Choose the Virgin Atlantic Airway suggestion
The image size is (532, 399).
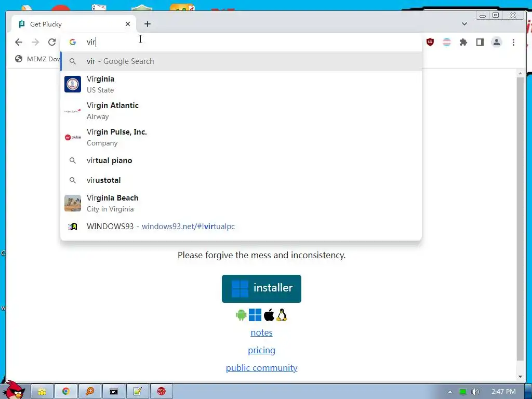[241, 111]
